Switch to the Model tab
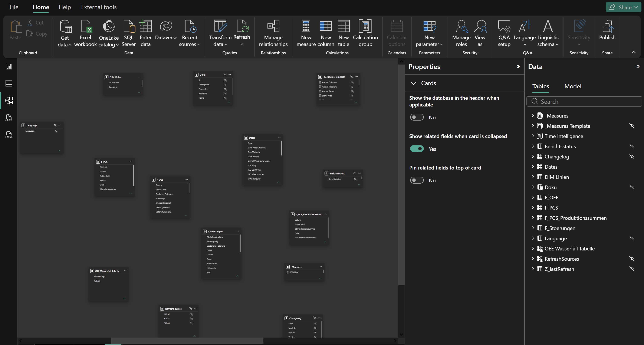 (573, 86)
